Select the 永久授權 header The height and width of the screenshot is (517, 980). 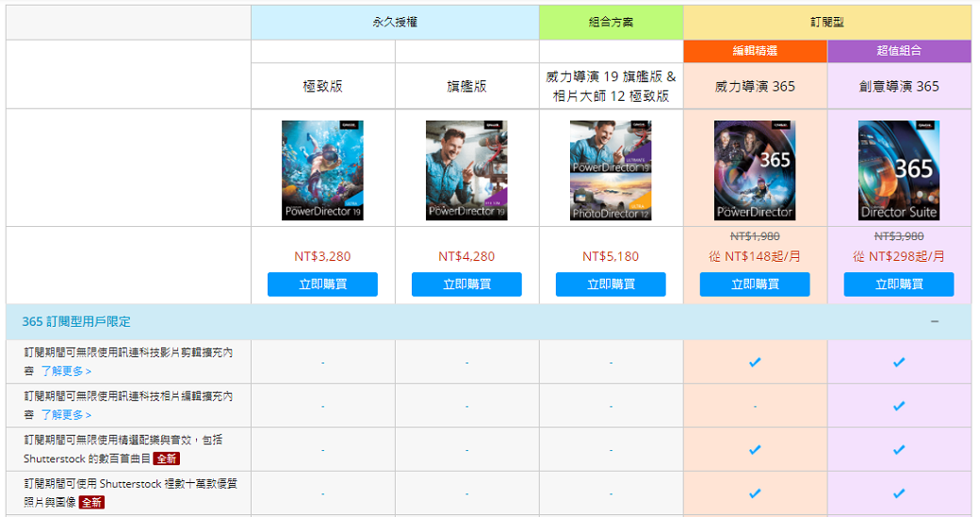pos(395,23)
